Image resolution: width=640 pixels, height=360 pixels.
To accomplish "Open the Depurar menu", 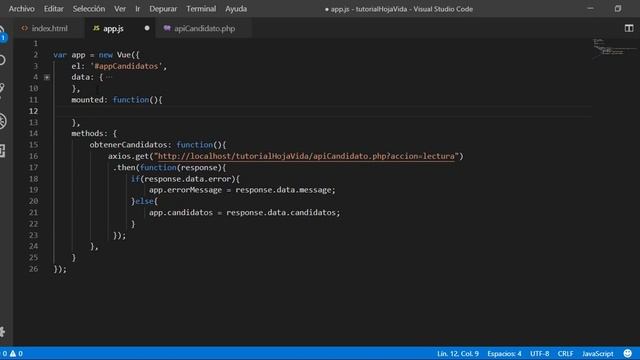I will tap(163, 9).
